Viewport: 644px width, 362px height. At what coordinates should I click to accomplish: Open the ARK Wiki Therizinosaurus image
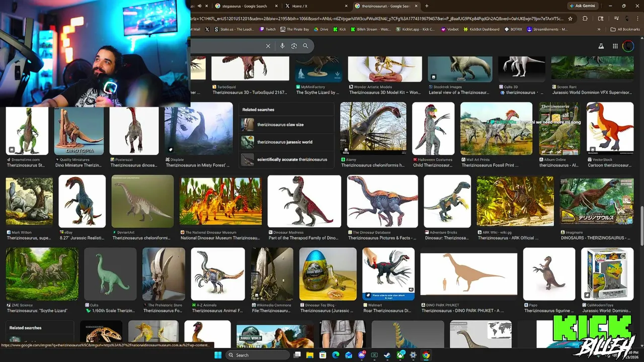(515, 201)
